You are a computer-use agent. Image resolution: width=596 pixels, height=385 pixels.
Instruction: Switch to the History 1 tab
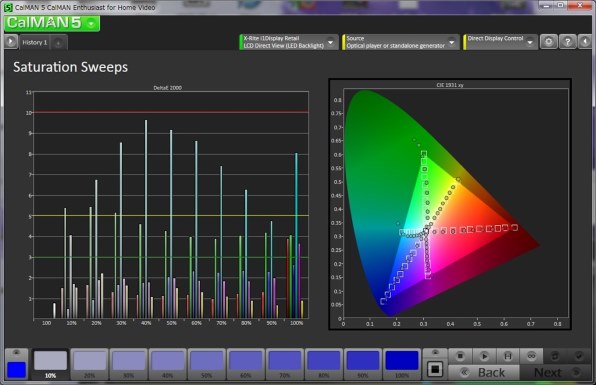coord(34,43)
